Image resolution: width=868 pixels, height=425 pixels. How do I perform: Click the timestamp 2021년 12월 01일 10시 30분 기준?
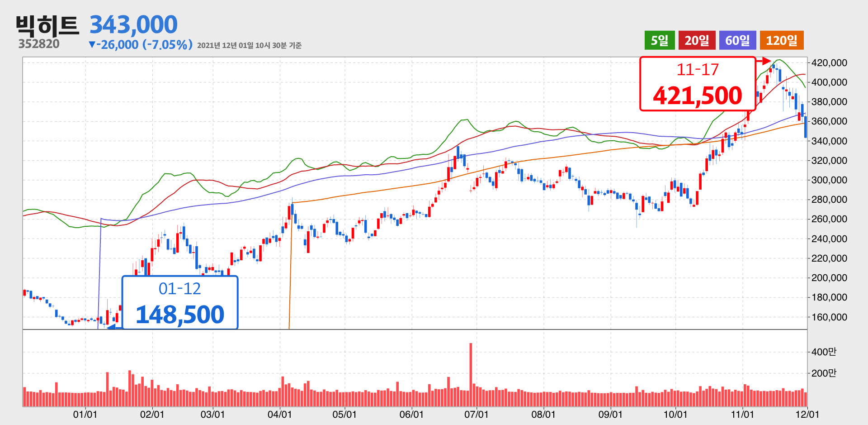(x=250, y=45)
